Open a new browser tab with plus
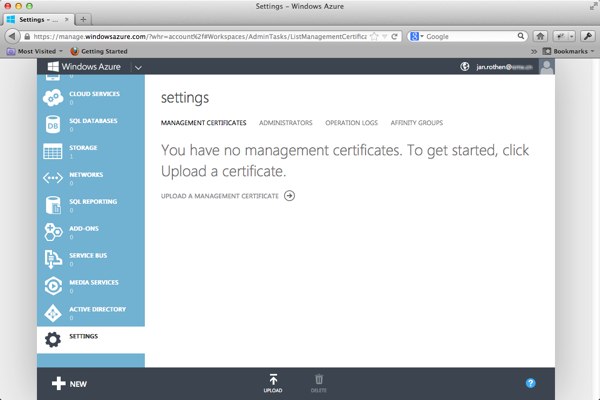The height and width of the screenshot is (400, 600). pos(83,19)
